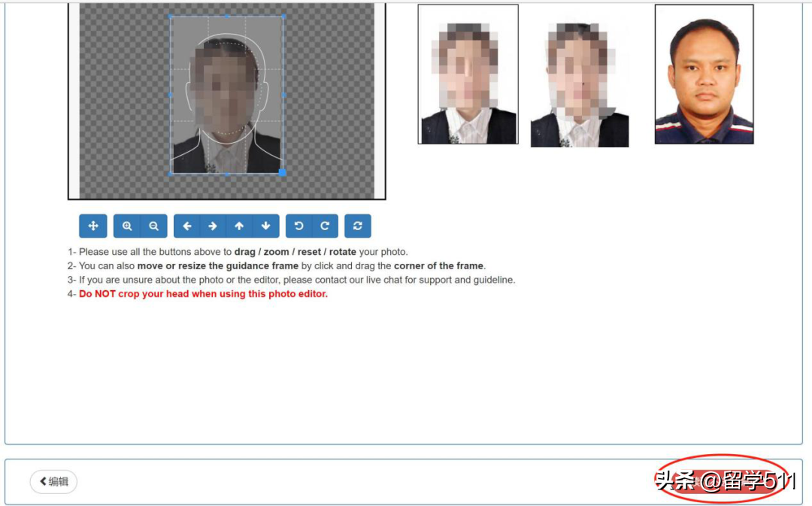Image resolution: width=812 pixels, height=506 pixels.
Task: Click the top-right corner handle of guidance frame
Action: pyautogui.click(x=283, y=16)
